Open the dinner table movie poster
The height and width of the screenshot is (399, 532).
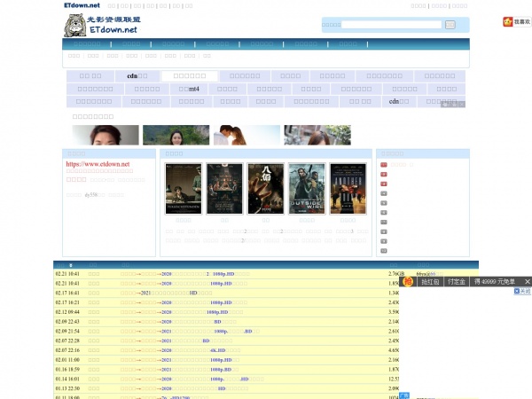(224, 189)
